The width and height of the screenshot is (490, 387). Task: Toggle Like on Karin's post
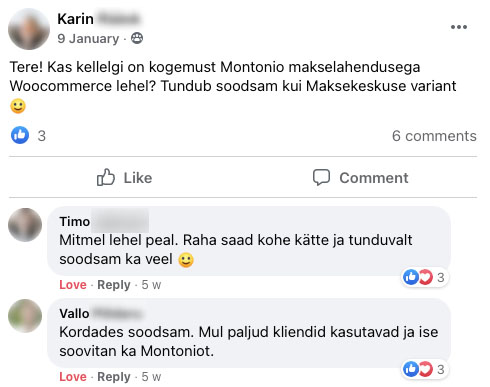point(124,177)
